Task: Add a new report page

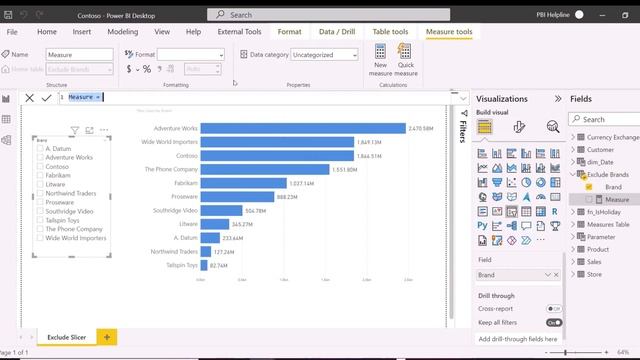Action: pos(107,337)
